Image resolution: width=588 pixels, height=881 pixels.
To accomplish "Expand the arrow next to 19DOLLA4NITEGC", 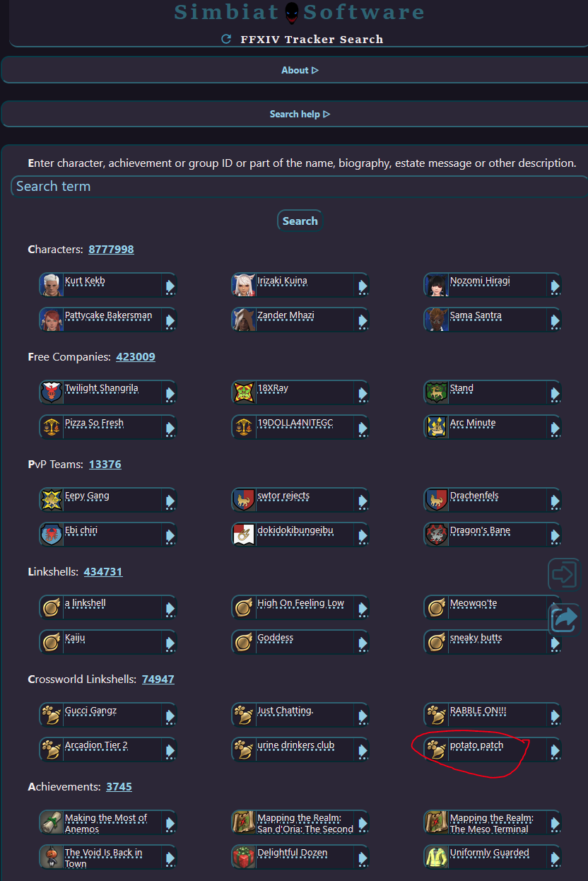I will click(x=363, y=428).
